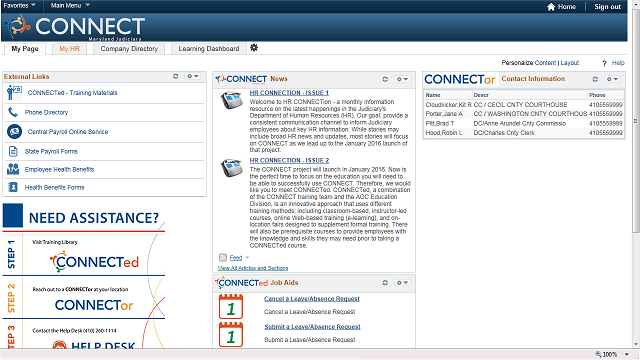This screenshot has width=640, height=360.
Task: Switch to the My Page tab
Action: (25, 49)
